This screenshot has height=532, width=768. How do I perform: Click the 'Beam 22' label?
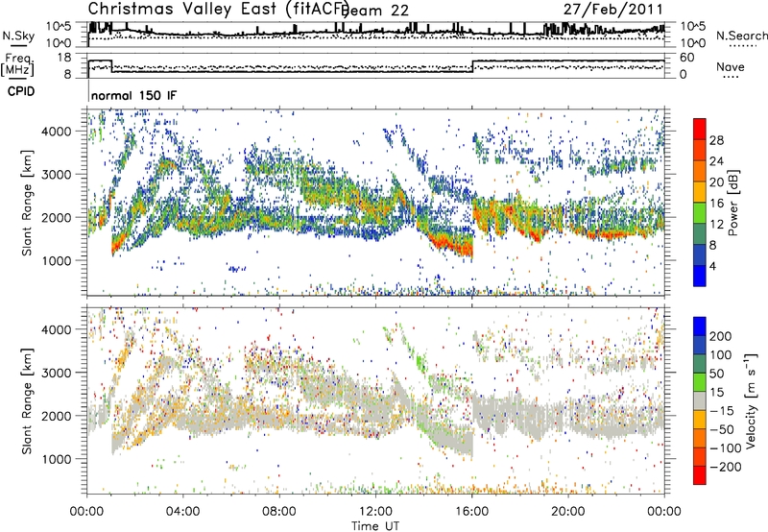pyautogui.click(x=376, y=11)
